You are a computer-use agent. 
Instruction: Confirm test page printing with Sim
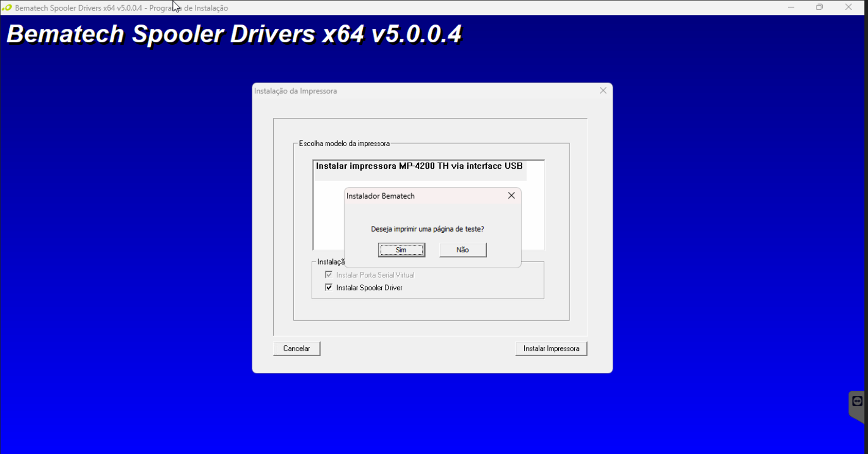401,250
